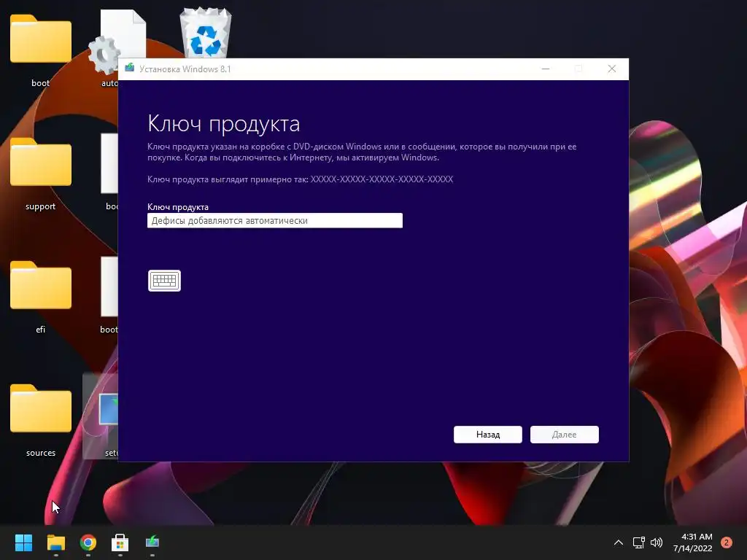Launch Google Chrome from taskbar
The width and height of the screenshot is (747, 560).
tap(88, 542)
